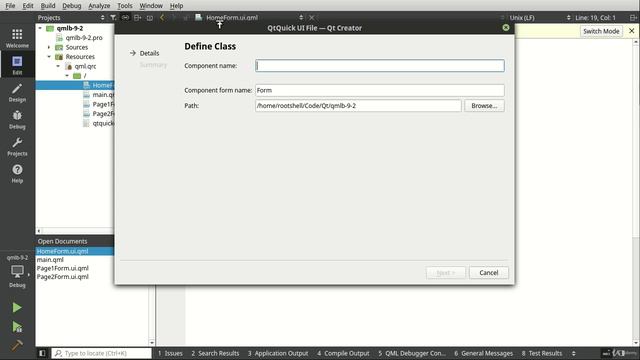Viewport: 640px width, 360px height.
Task: Click the Open Documents scrollbar down arrow
Action: 152,343
